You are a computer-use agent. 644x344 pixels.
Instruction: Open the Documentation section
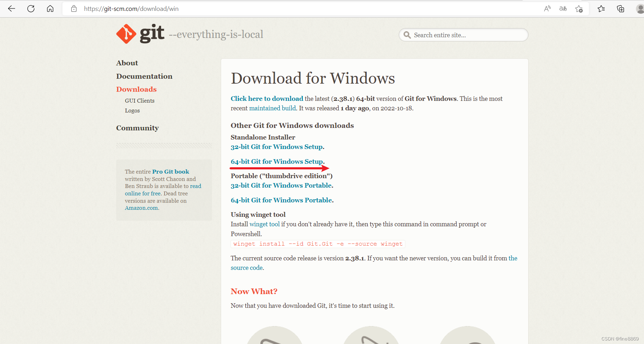coord(144,76)
